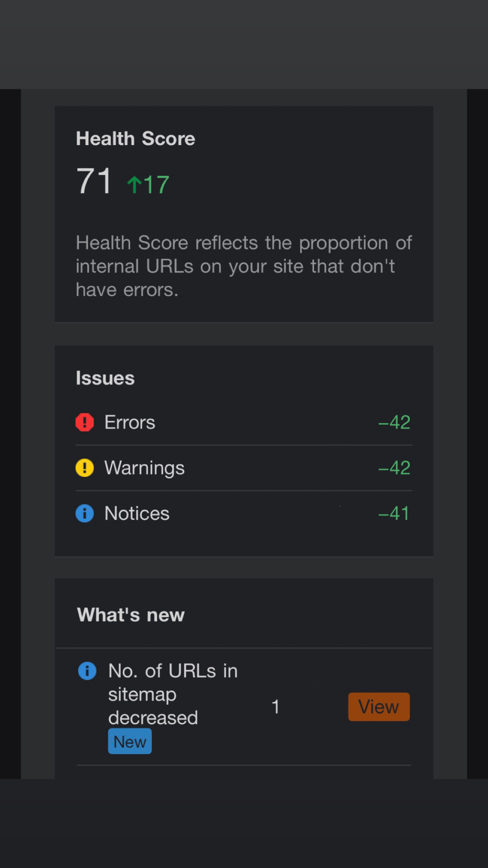Click the Health Score value 71
This screenshot has height=868, width=488.
[x=94, y=181]
